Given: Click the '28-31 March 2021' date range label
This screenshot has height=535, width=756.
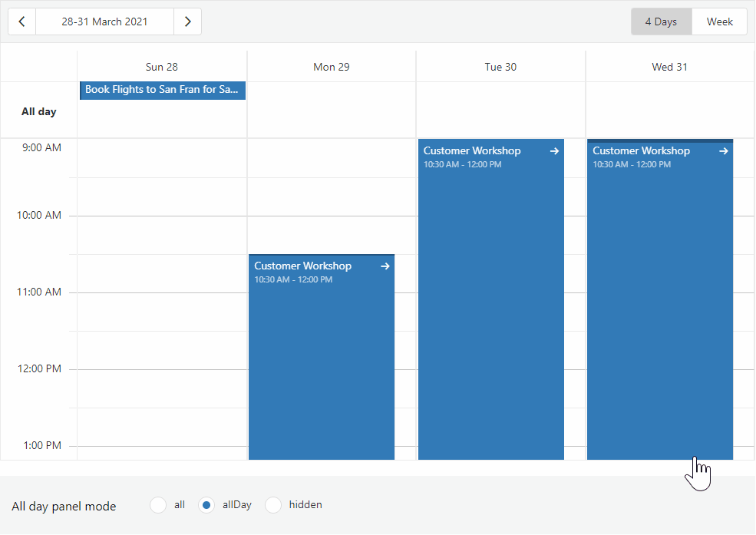Looking at the screenshot, I should tap(104, 21).
